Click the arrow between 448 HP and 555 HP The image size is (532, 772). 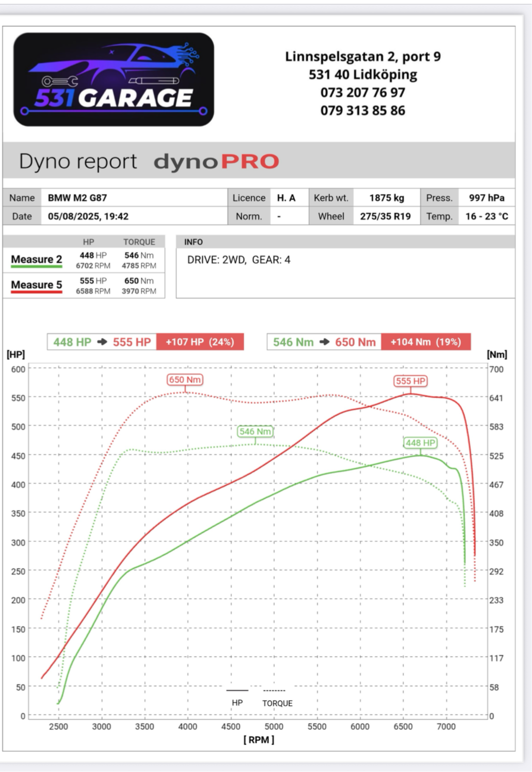click(102, 342)
